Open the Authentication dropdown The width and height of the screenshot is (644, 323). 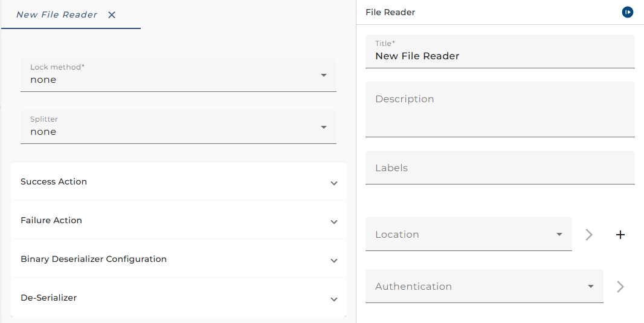485,286
